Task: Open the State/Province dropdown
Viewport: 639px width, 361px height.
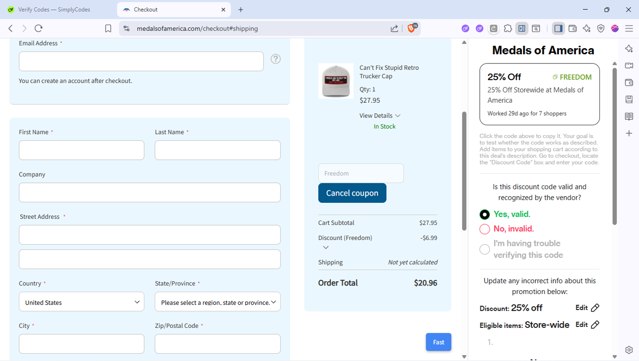Action: tap(218, 302)
